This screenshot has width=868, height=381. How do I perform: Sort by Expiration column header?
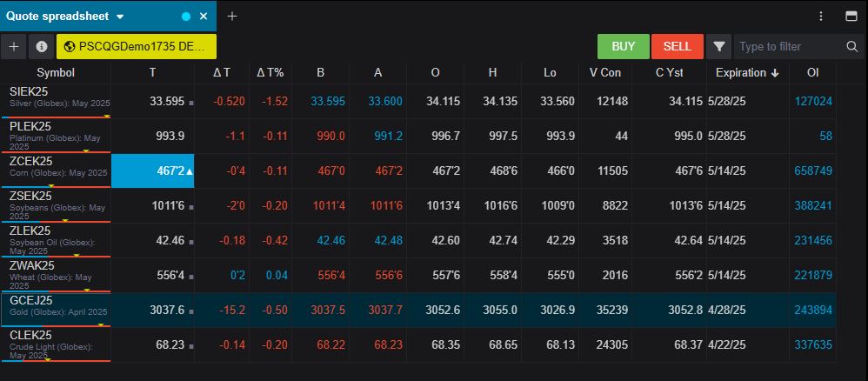(x=746, y=73)
